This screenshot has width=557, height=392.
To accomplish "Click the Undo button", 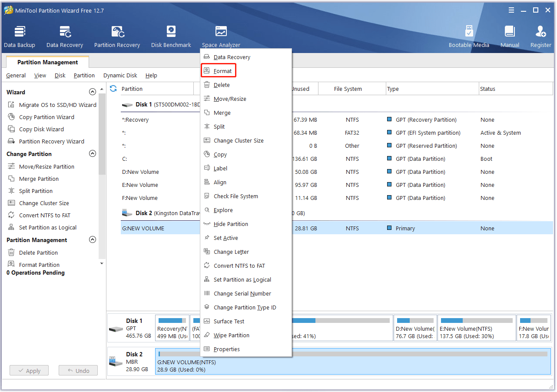I will pyautogui.click(x=78, y=370).
